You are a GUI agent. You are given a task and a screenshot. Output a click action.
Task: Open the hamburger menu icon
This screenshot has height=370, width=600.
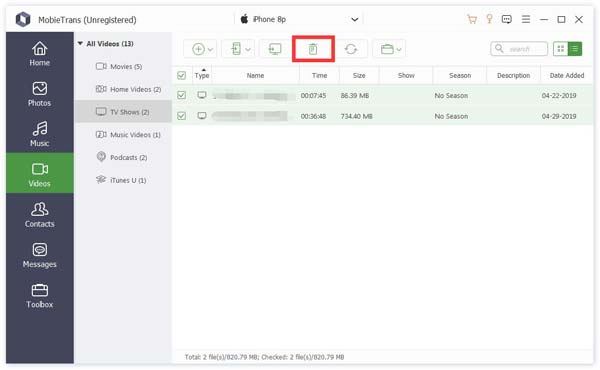click(526, 19)
